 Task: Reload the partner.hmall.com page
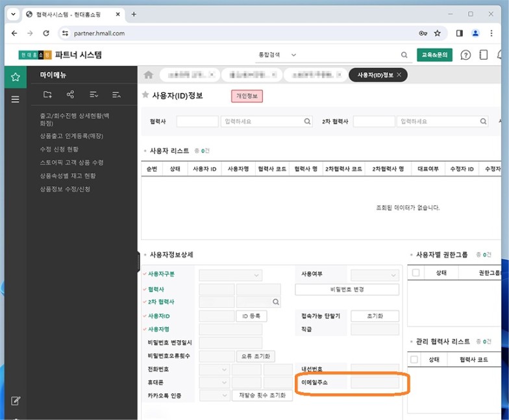pos(46,33)
